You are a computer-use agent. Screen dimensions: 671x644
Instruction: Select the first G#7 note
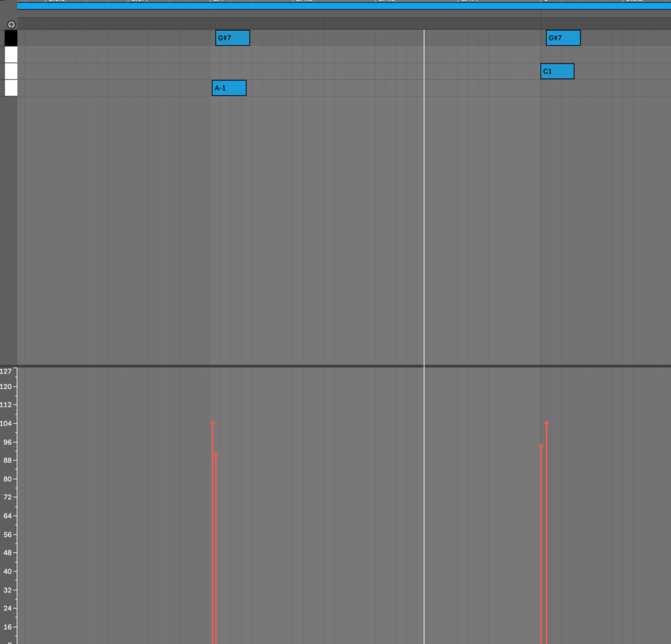tap(233, 37)
